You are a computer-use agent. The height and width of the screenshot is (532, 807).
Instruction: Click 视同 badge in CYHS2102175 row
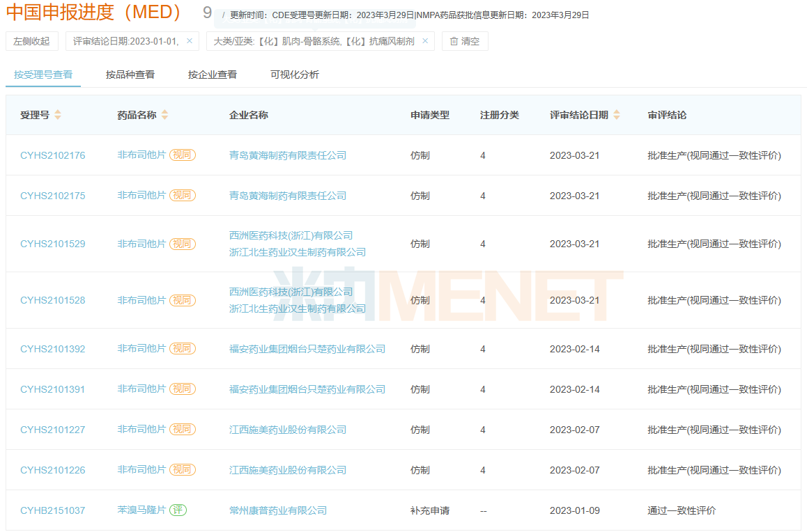183,196
